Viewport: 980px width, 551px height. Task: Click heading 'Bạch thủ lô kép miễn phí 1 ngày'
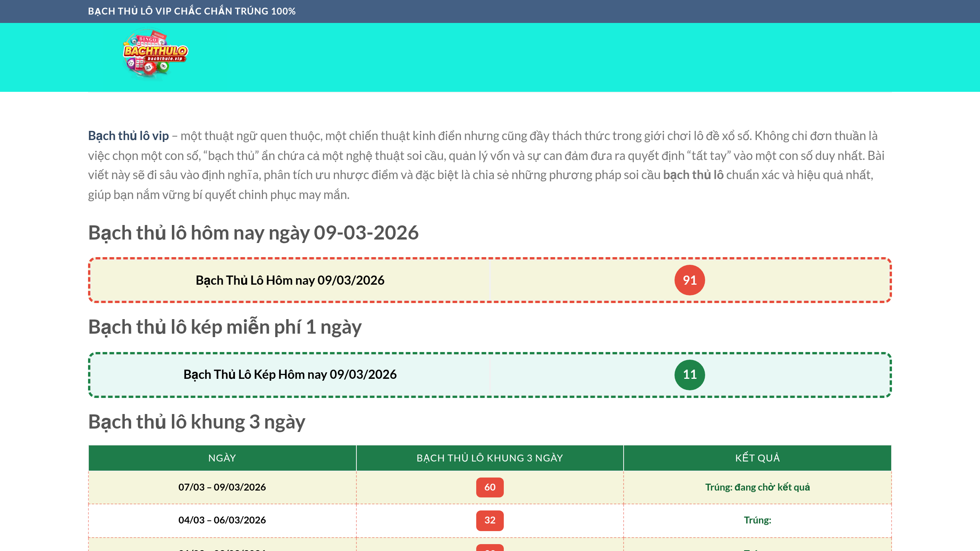coord(225,327)
